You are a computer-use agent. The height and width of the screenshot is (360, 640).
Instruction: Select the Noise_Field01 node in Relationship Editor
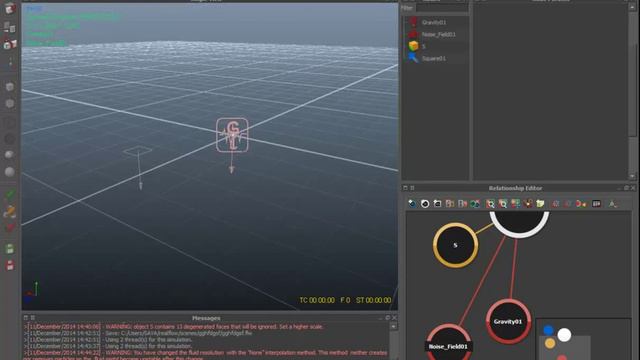[x=448, y=345]
